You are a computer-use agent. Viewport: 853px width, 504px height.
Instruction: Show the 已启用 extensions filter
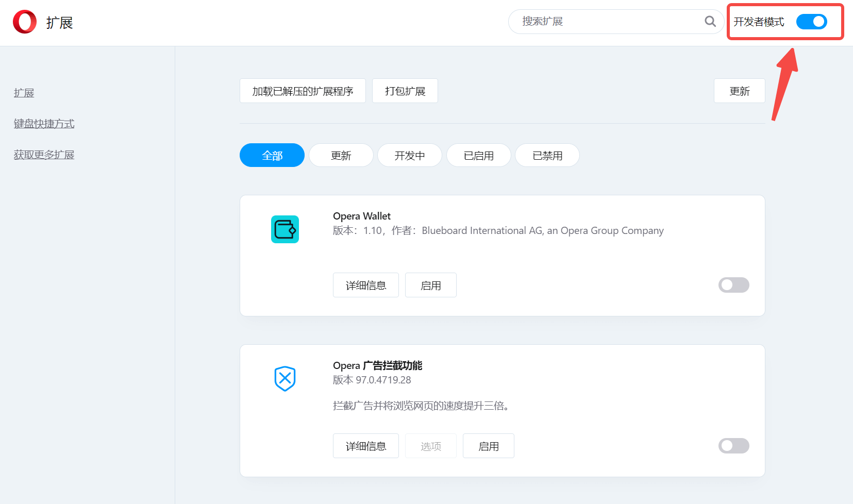478,156
